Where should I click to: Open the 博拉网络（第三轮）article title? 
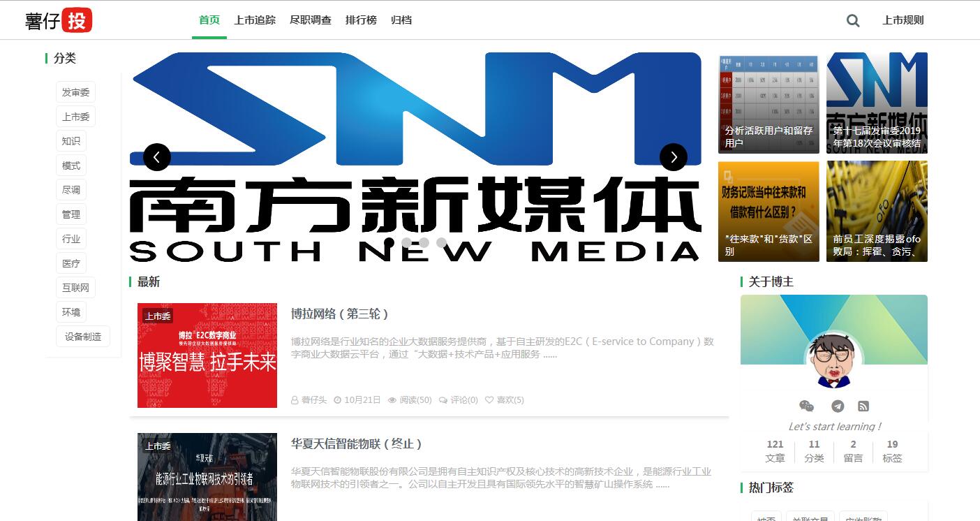coord(340,314)
